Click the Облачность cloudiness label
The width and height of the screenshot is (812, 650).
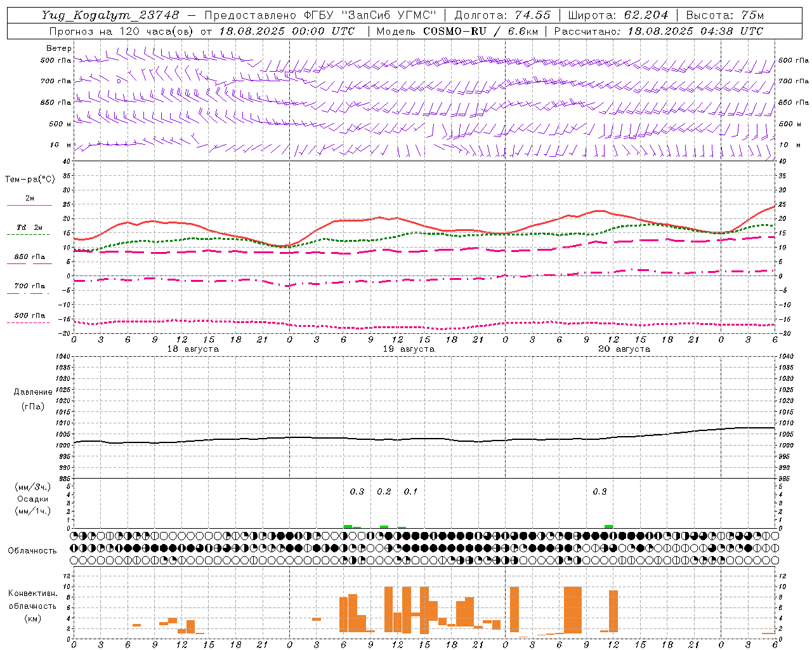[32, 551]
